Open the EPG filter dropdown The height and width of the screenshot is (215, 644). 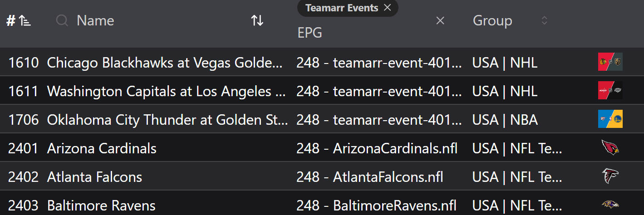(x=363, y=33)
